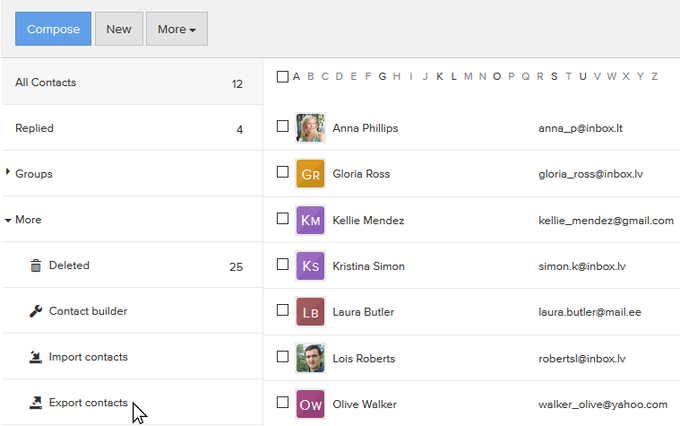680x426 pixels.
Task: Click email gloria_ross@inbox.lv
Action: pyautogui.click(x=591, y=174)
